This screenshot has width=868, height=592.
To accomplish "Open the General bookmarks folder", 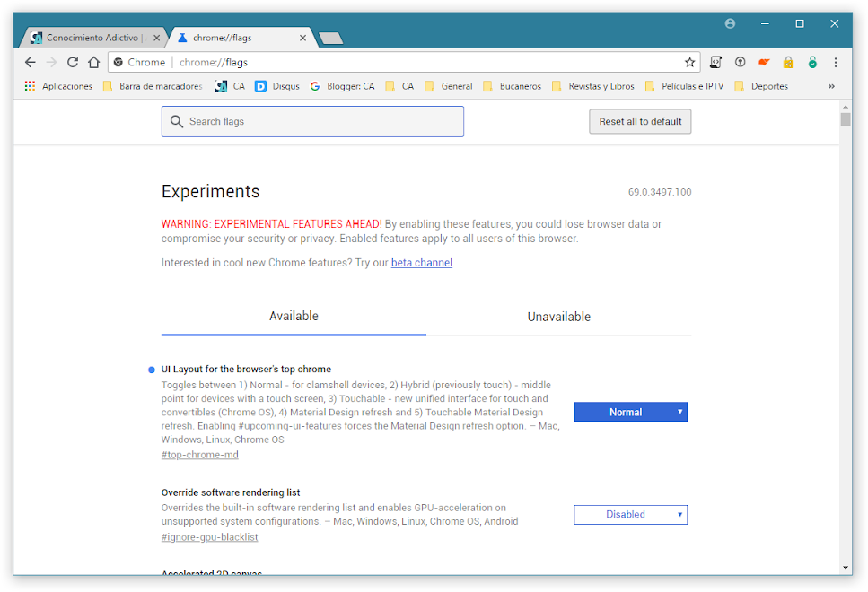I will tap(449, 86).
